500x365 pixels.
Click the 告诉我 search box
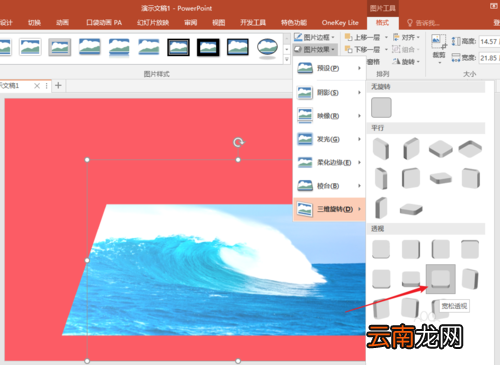tap(424, 23)
